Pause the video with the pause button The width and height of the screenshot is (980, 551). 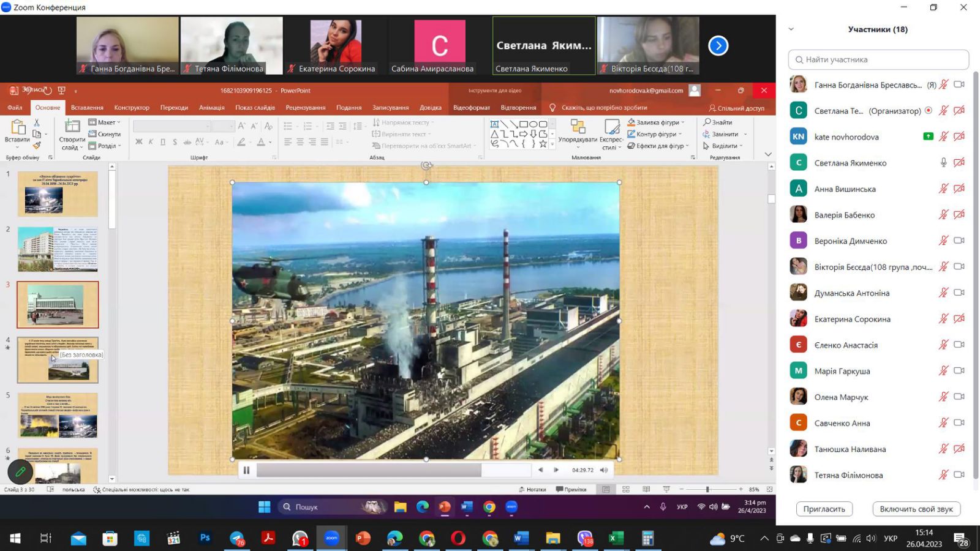[246, 470]
